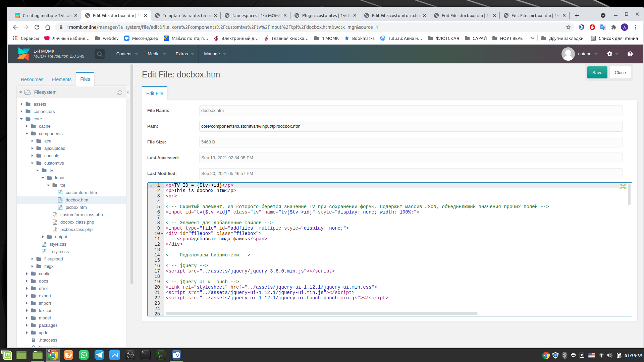Click the file tree scrollbar
The width and height of the screenshot is (644, 362).
pos(131,174)
